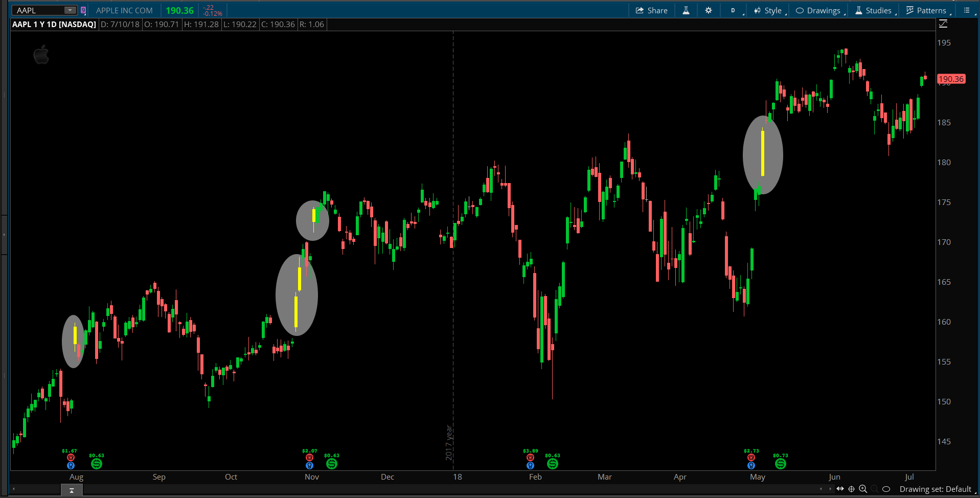
Task: Click the Nov label on time axis
Action: click(312, 477)
